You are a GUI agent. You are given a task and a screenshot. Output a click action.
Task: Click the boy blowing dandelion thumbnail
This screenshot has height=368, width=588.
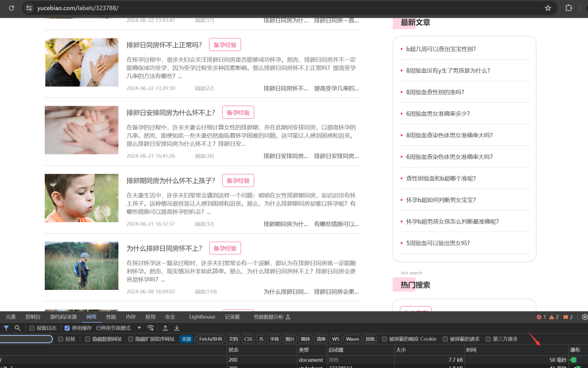[82, 198]
